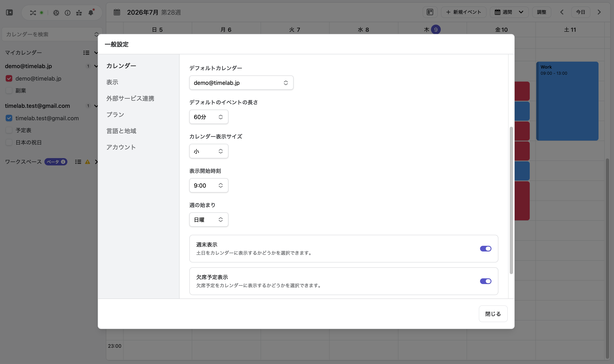
Task: Check the 副業 calendar checkbox
Action: pos(9,91)
